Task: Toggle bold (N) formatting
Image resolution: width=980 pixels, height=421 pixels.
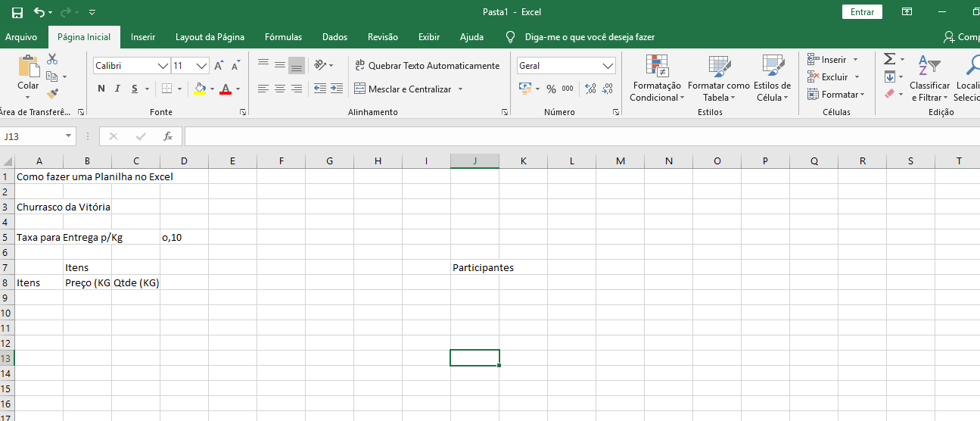Action: [101, 89]
